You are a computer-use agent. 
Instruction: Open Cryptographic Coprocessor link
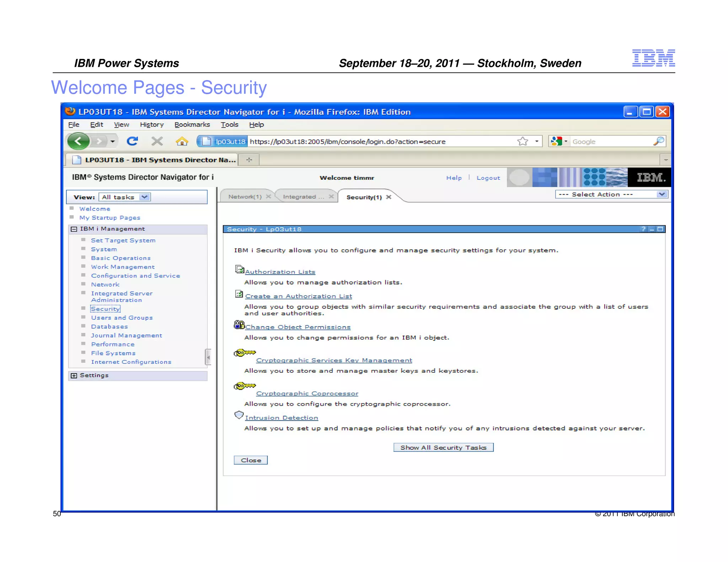[x=307, y=394]
